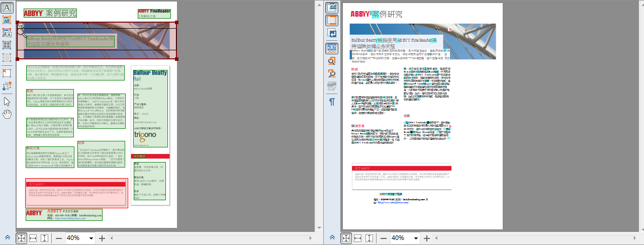
Task: Click Fit to Height in Text pane
Action: tap(369, 238)
